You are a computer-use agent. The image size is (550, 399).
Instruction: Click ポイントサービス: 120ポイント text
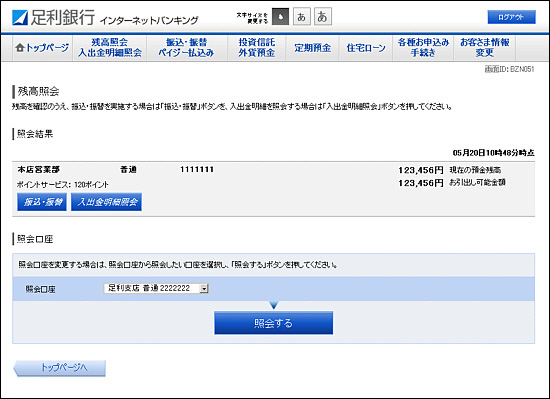pyautogui.click(x=63, y=185)
